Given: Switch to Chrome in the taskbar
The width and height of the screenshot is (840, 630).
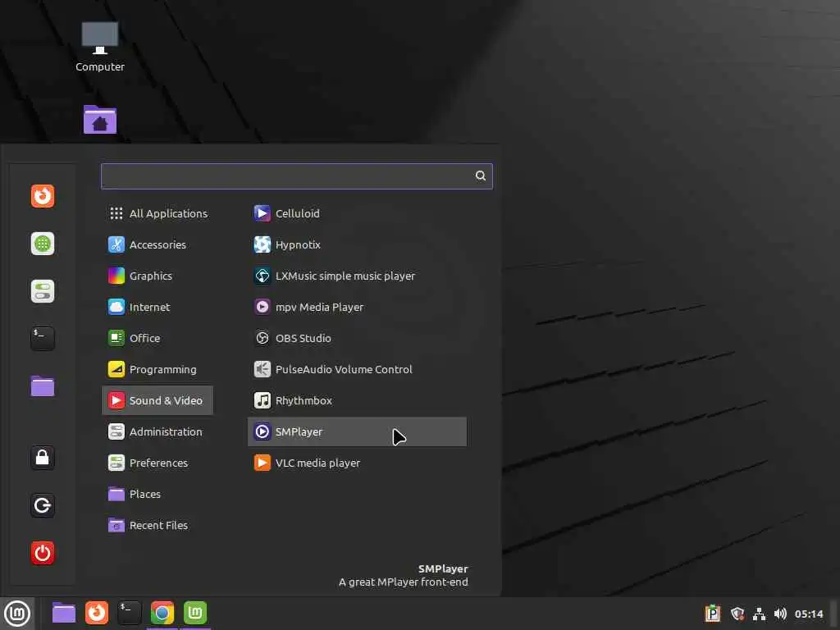Looking at the screenshot, I should coord(162,613).
